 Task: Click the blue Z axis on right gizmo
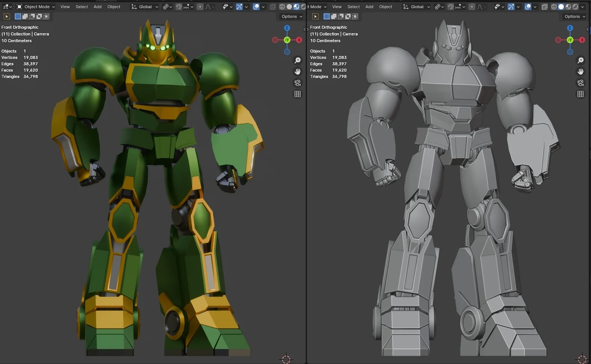point(570,28)
